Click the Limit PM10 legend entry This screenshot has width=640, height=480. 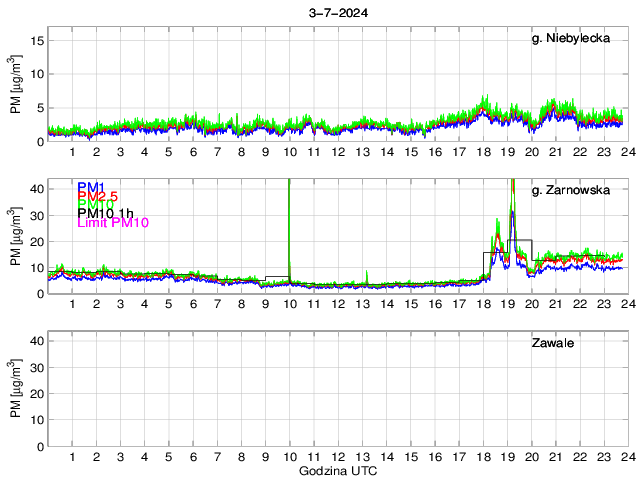click(113, 223)
